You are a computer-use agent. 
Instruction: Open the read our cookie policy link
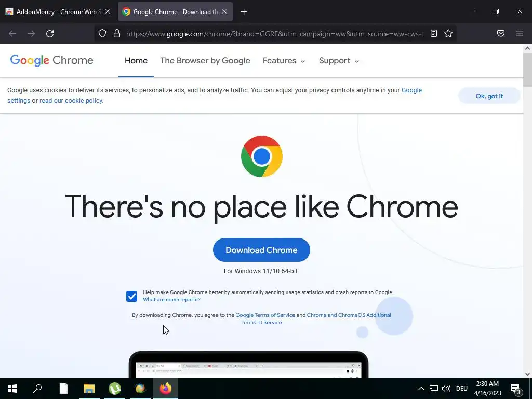tap(71, 101)
